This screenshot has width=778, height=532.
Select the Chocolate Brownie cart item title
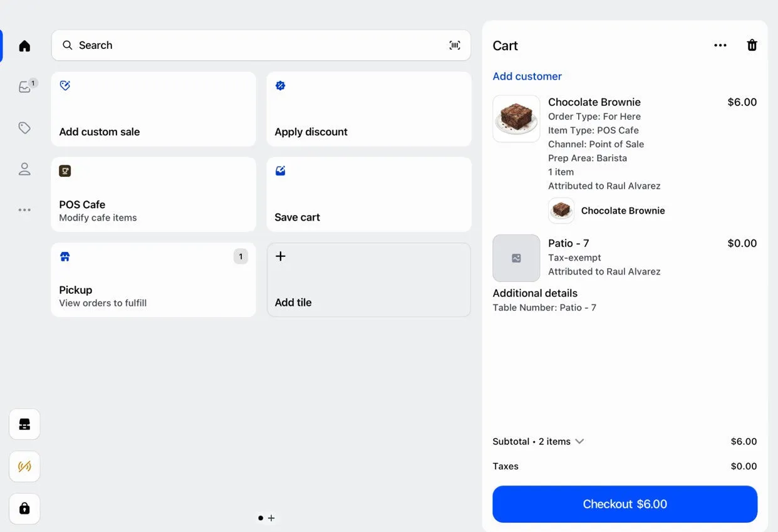point(594,102)
